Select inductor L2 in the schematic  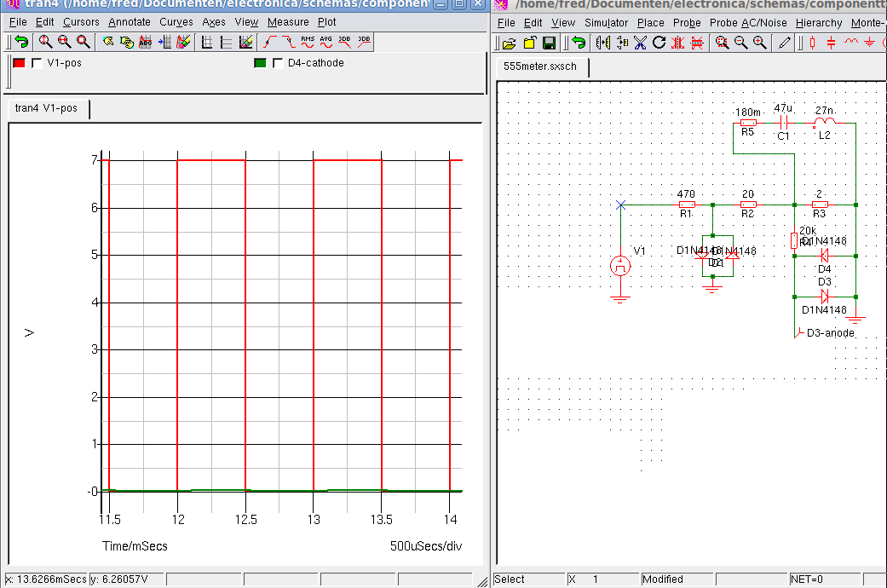tap(824, 122)
